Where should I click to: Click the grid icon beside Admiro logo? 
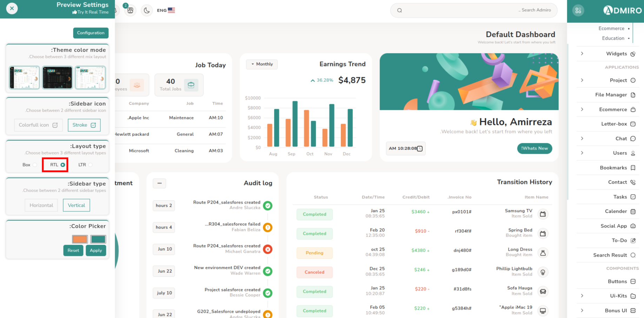[578, 11]
